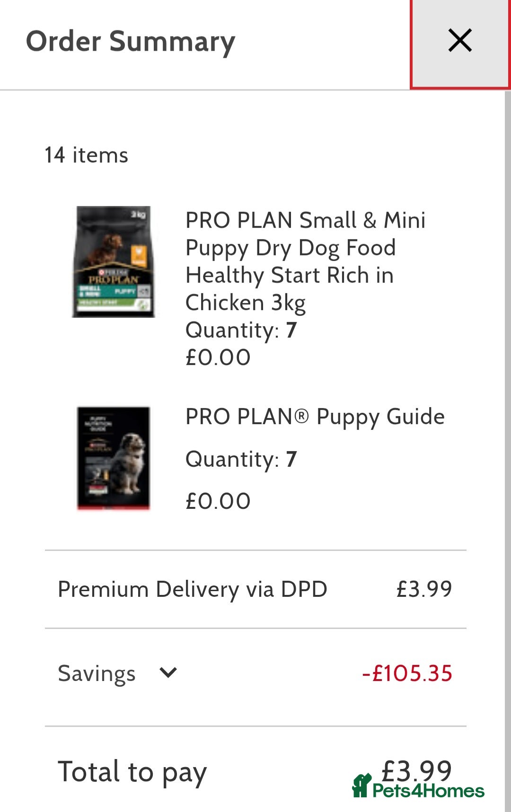
Task: Open the Puppy Guide booklet image
Action: point(114,458)
